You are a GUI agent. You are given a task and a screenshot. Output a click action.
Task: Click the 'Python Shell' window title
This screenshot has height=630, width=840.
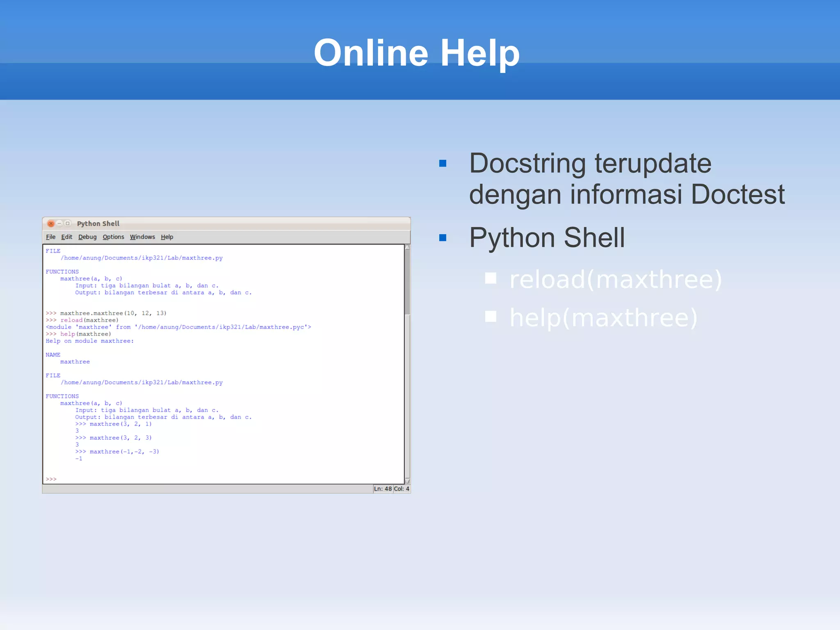click(x=98, y=224)
